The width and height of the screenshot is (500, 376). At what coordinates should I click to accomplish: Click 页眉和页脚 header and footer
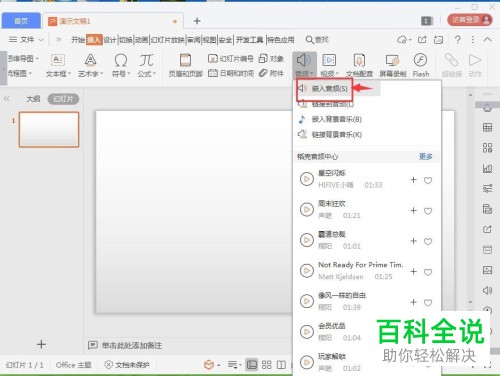[185, 65]
